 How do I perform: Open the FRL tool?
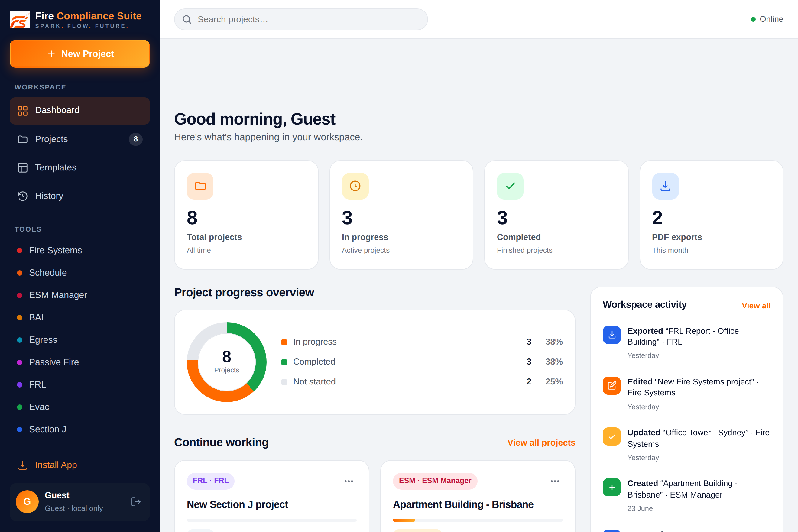[x=80, y=385]
